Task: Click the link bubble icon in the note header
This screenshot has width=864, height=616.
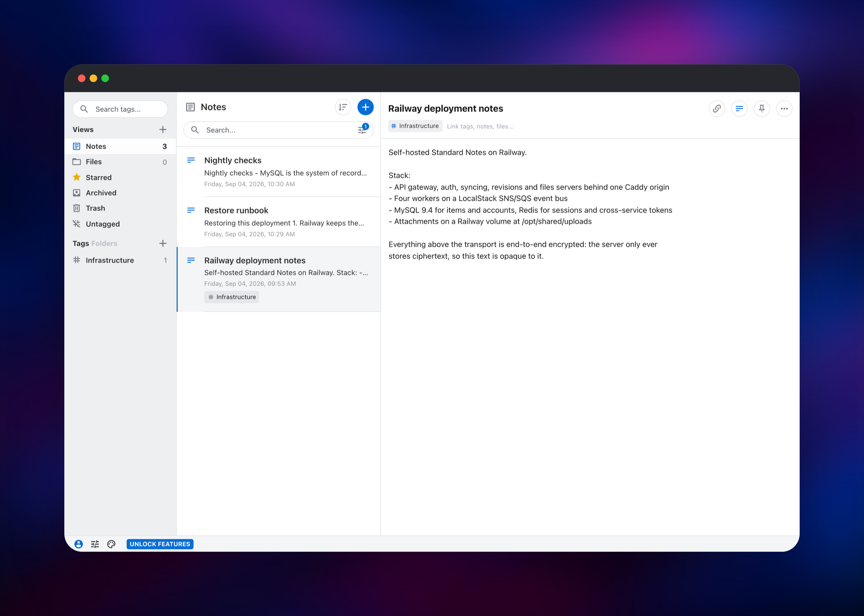Action: (x=717, y=109)
